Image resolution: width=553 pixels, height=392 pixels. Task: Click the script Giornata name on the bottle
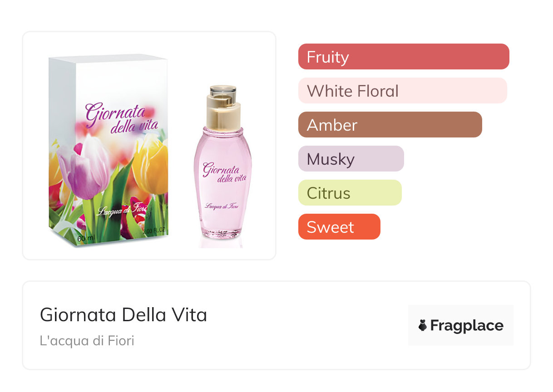[221, 170]
